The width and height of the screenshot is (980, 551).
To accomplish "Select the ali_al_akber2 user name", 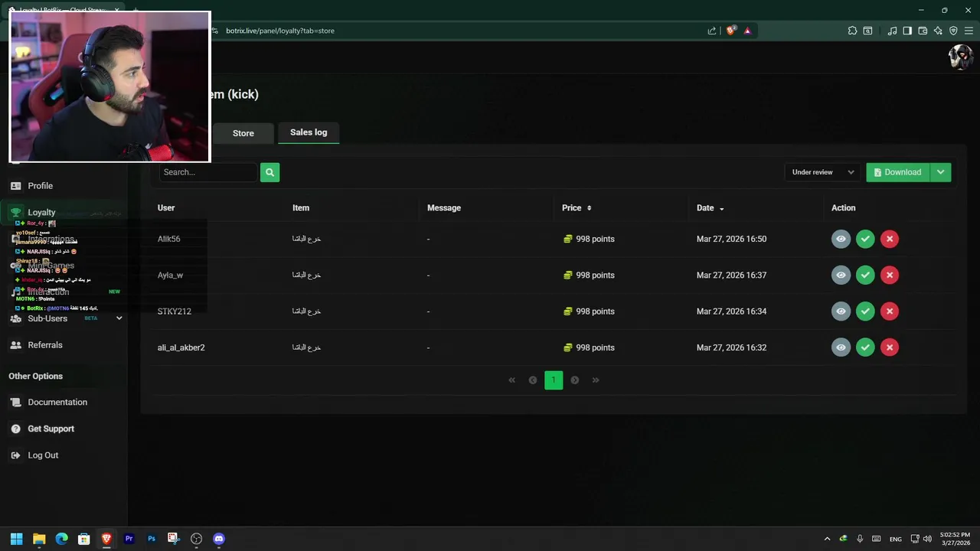I will [181, 347].
